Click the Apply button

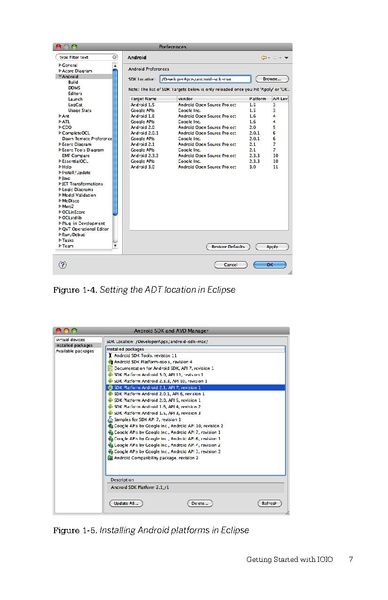click(x=272, y=247)
